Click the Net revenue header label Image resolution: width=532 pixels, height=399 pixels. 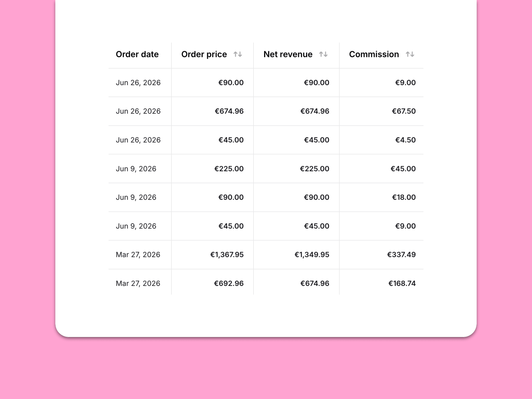click(288, 54)
